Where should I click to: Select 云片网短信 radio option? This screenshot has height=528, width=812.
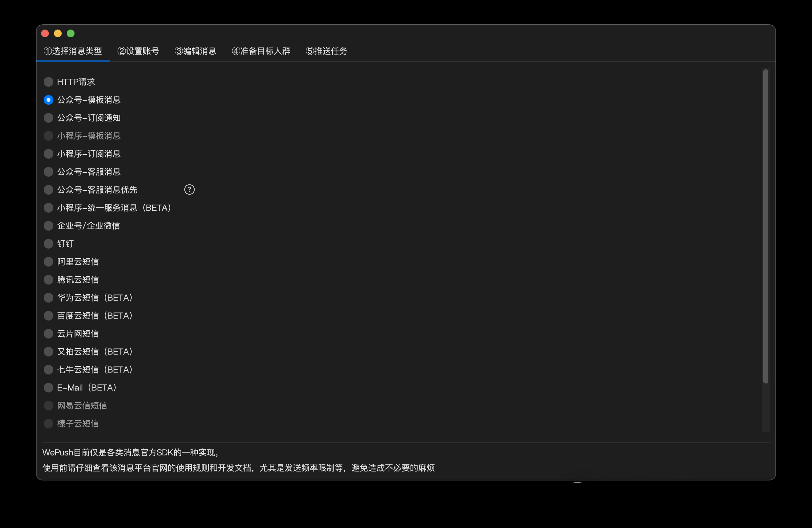point(49,334)
